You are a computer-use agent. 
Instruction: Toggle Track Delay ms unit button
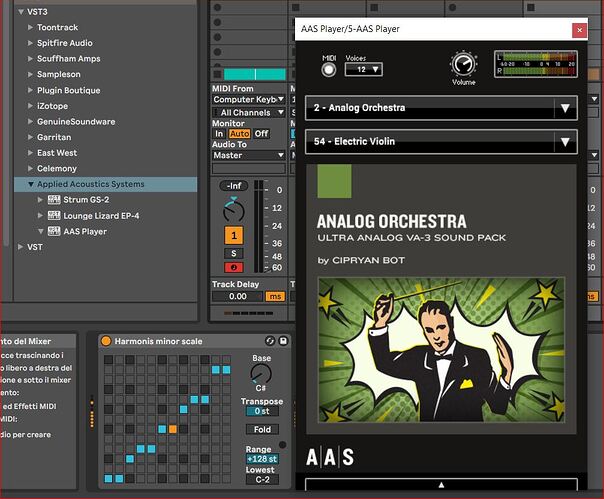coord(275,296)
